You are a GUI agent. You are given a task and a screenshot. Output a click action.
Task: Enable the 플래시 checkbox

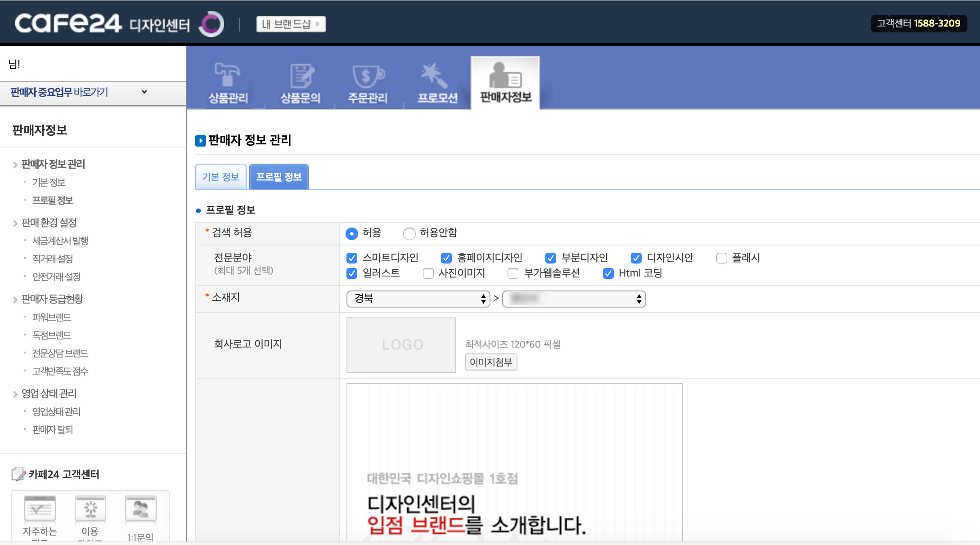point(721,258)
